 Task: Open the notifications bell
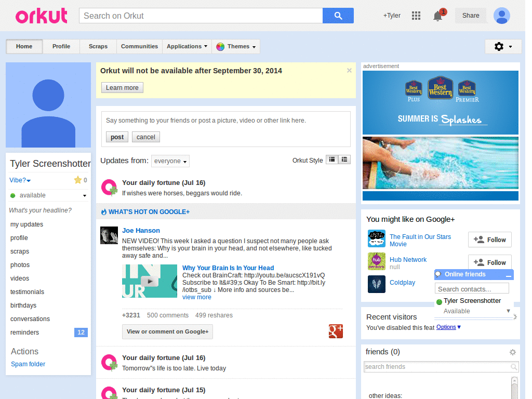tap(438, 16)
